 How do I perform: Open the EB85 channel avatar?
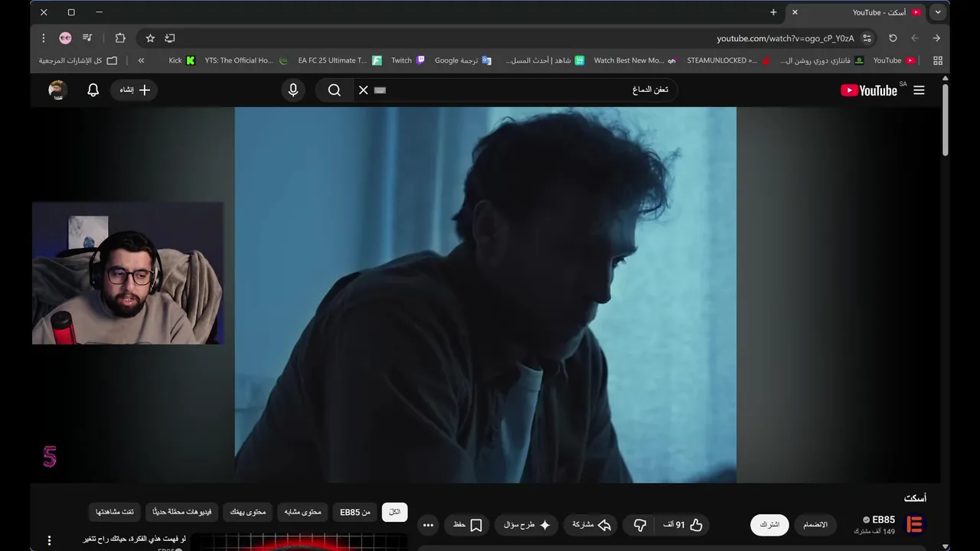(914, 525)
